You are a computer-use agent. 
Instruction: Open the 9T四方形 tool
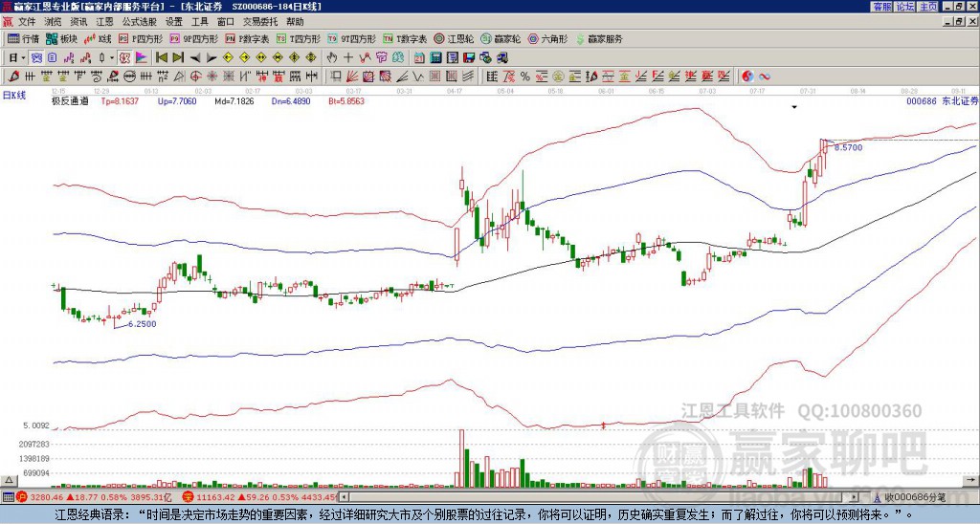click(x=351, y=38)
